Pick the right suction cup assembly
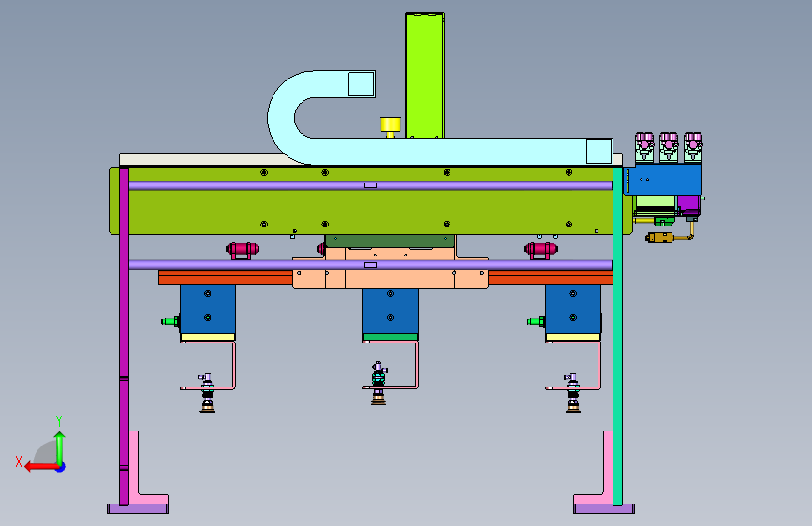 pyautogui.click(x=573, y=392)
